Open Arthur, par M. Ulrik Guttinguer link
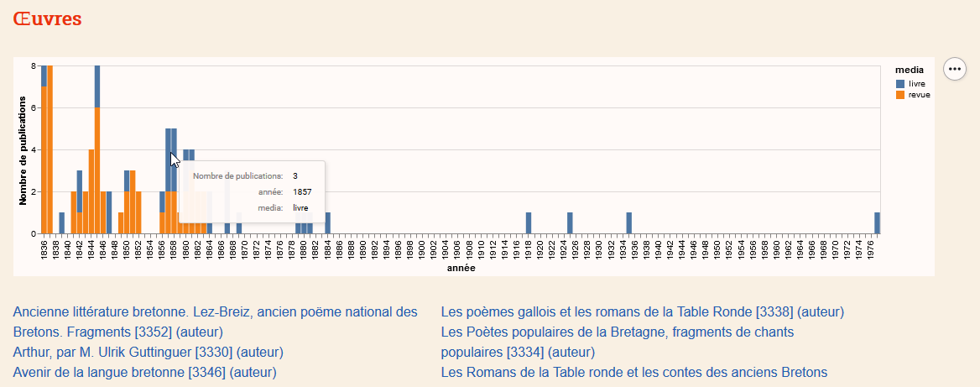This screenshot has height=387, width=980. pos(149,352)
